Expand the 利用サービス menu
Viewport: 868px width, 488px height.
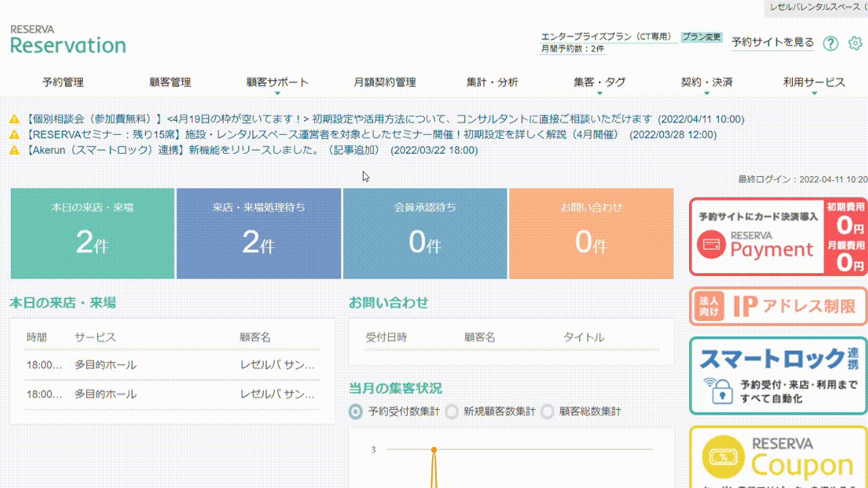point(814,83)
